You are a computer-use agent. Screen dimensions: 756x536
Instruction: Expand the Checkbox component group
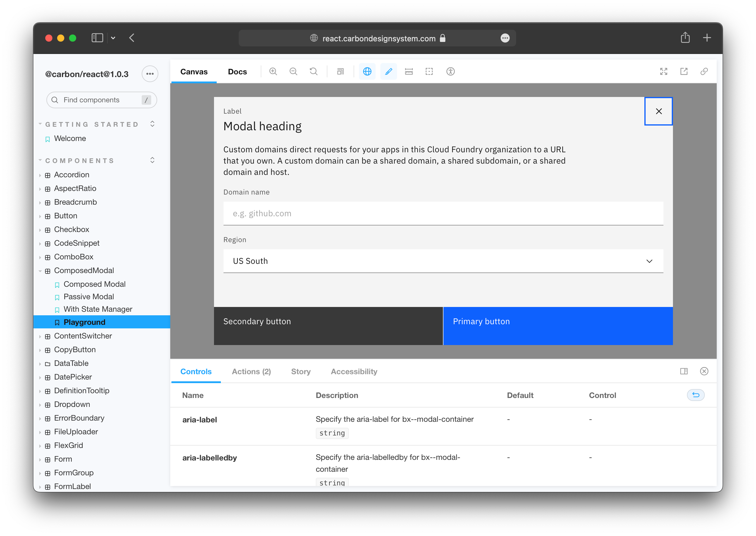point(71,229)
